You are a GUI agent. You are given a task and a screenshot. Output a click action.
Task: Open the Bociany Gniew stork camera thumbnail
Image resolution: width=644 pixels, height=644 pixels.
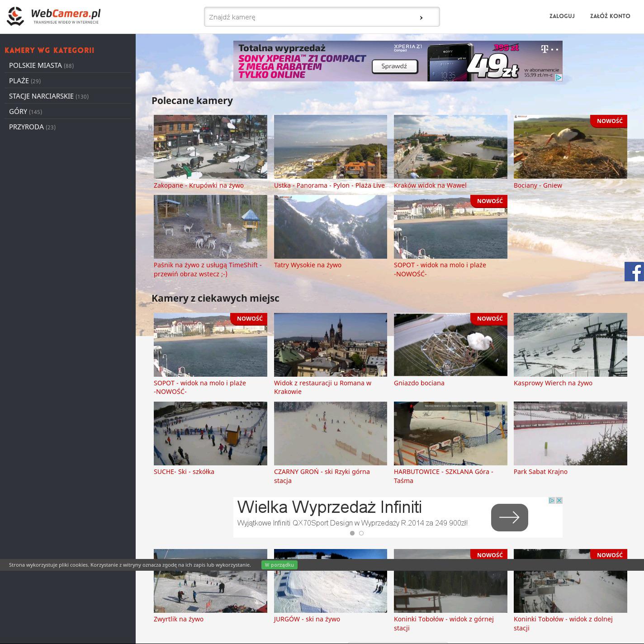570,147
